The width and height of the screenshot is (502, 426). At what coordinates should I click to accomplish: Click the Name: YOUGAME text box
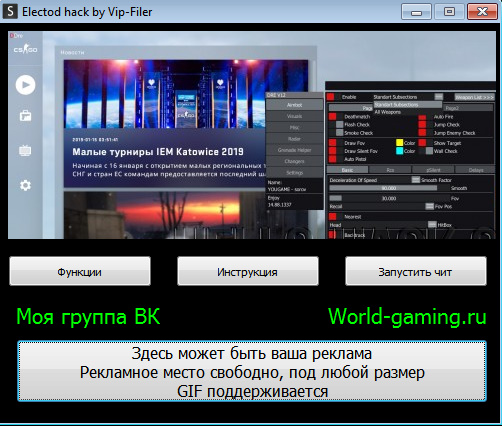(295, 186)
